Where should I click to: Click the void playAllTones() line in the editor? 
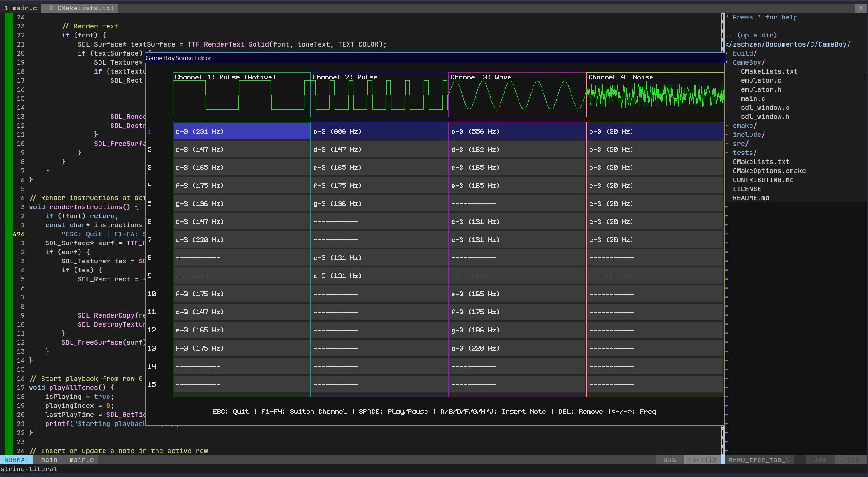click(x=71, y=388)
